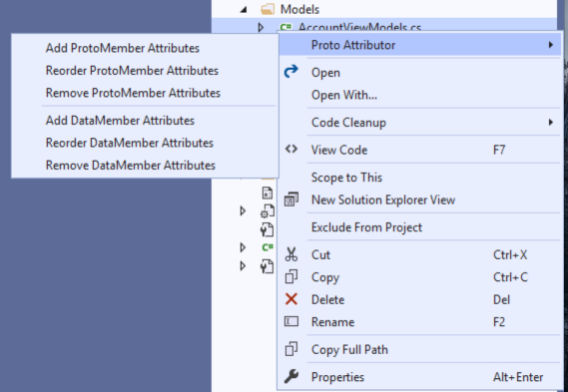Image resolution: width=568 pixels, height=392 pixels.
Task: Expand the Proto Attributor submenu arrow
Action: pyautogui.click(x=551, y=45)
